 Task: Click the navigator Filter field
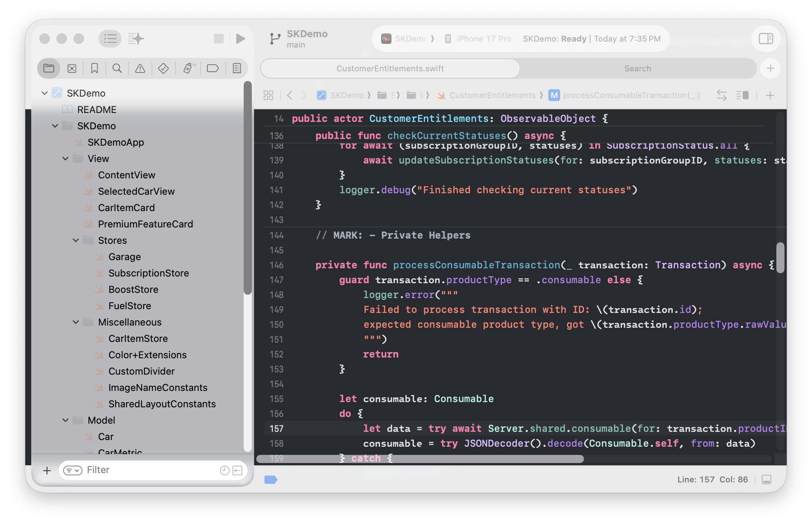coord(149,470)
